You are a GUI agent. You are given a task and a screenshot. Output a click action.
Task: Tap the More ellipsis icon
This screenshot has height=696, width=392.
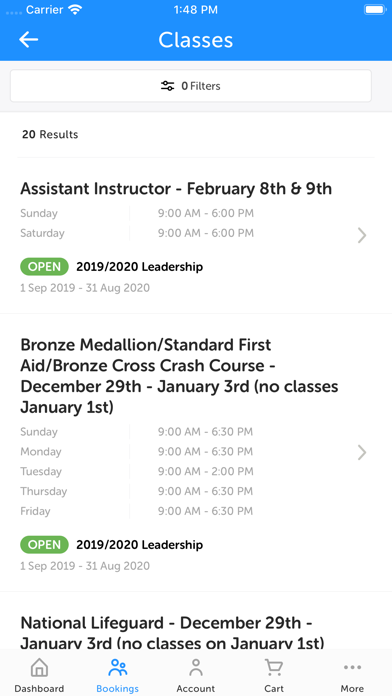(352, 667)
